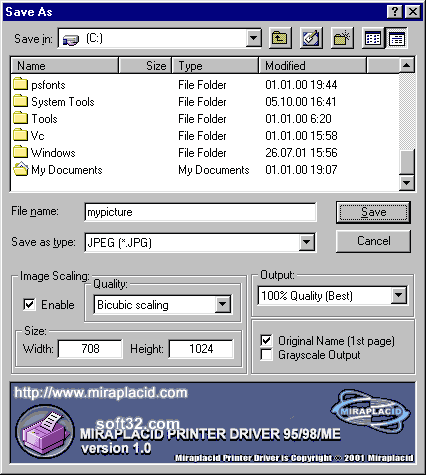426x475 pixels.
Task: Select the 'psfonts' file name text
Action: tap(48, 85)
